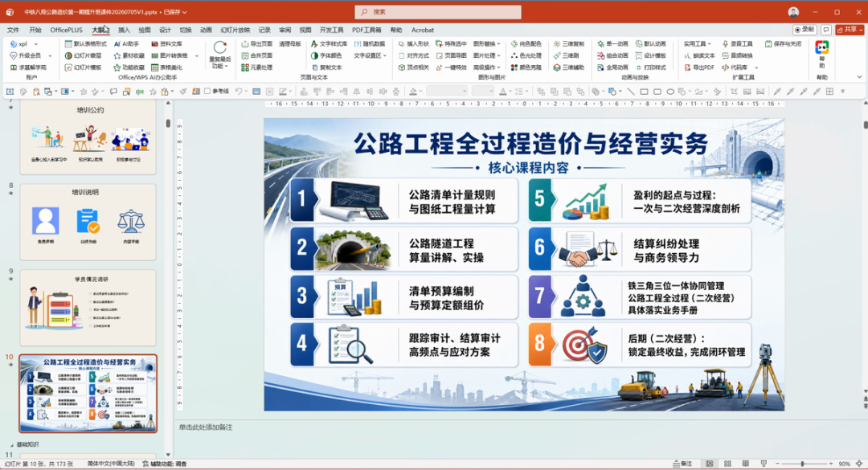Click the 表格美化 tool
The image size is (868, 470).
point(166,67)
